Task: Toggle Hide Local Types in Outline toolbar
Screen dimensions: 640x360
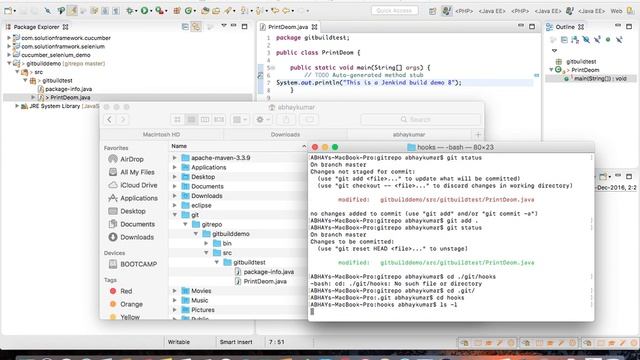Action: [x=619, y=40]
